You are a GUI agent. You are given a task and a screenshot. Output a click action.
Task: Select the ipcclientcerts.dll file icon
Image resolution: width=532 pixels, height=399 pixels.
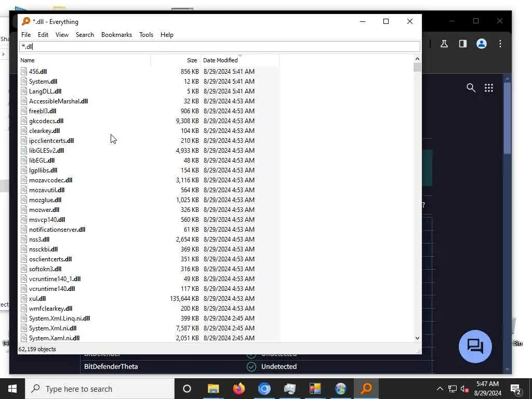pyautogui.click(x=24, y=140)
